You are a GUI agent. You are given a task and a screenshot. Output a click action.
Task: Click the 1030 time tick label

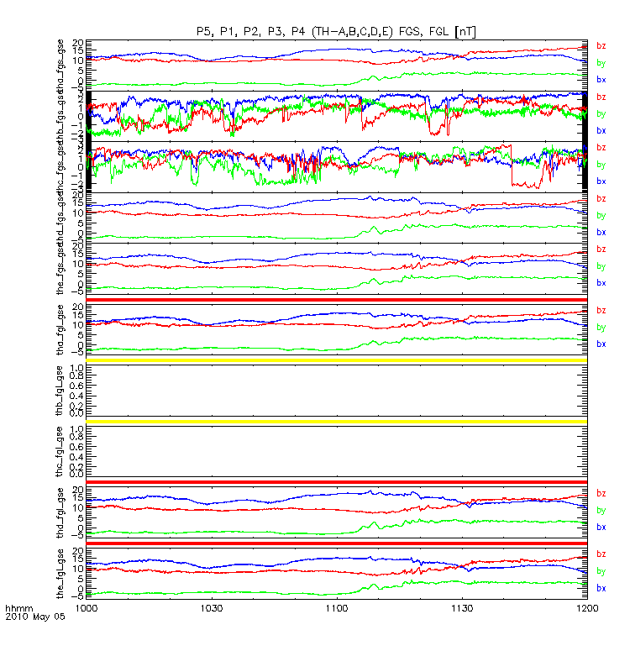[x=212, y=608]
